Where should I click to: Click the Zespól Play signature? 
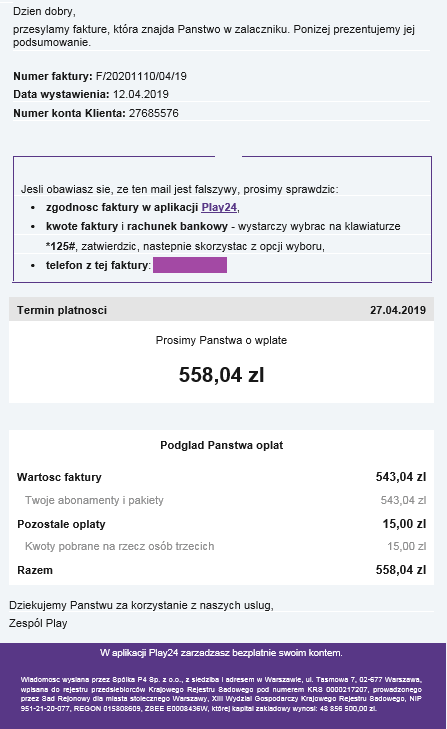click(x=38, y=623)
